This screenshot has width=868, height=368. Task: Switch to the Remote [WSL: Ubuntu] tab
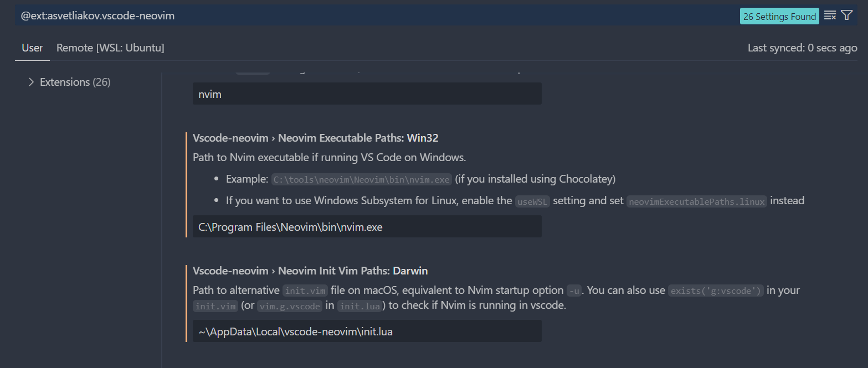[110, 48]
